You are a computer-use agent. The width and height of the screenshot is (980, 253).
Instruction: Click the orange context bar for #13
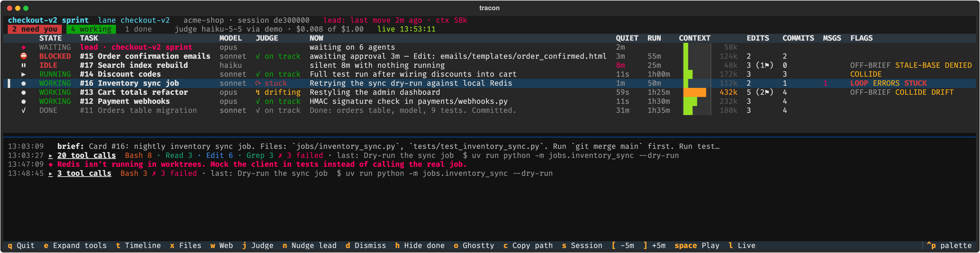(695, 93)
